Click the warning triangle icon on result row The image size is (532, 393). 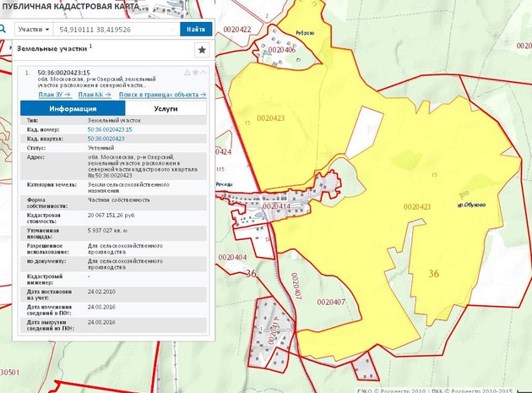[x=187, y=73]
